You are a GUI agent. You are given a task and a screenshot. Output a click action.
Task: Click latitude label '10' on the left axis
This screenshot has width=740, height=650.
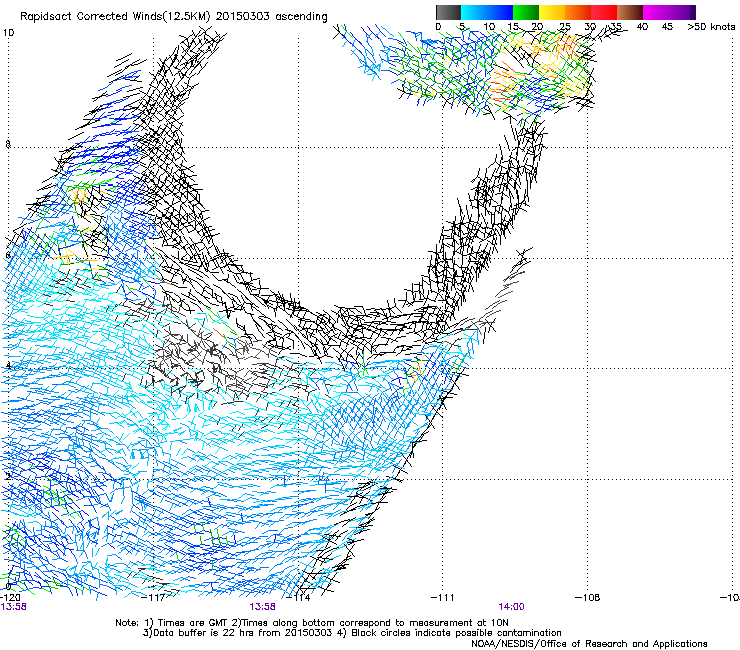[x=8, y=33]
